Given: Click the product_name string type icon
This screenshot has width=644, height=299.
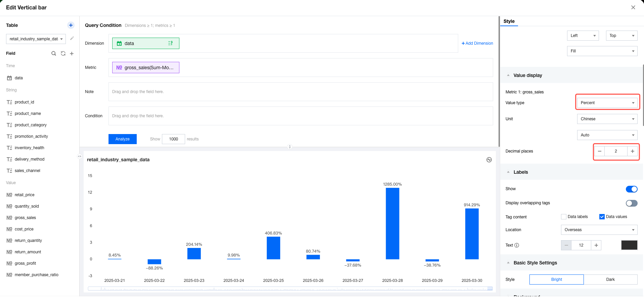Looking at the screenshot, I should coord(9,114).
